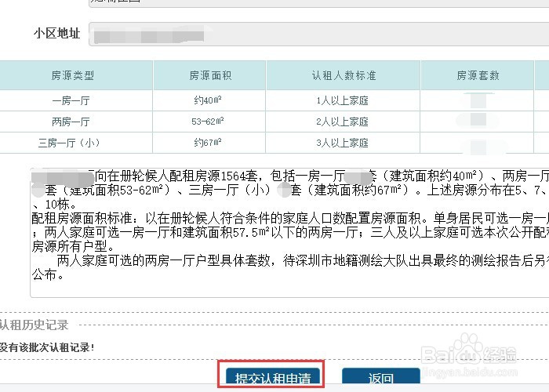Click the 认租历史记录 section heading
This screenshot has height=392, width=549.
[x=34, y=325]
